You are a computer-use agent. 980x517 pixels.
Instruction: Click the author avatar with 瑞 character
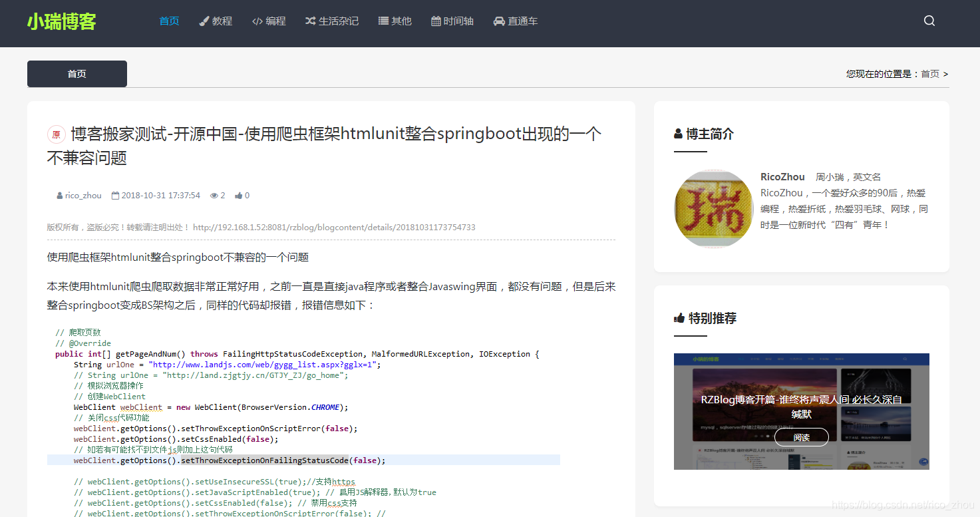click(713, 209)
